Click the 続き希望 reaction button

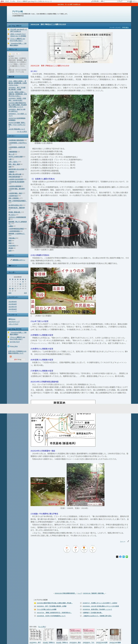(x=84, y=549)
